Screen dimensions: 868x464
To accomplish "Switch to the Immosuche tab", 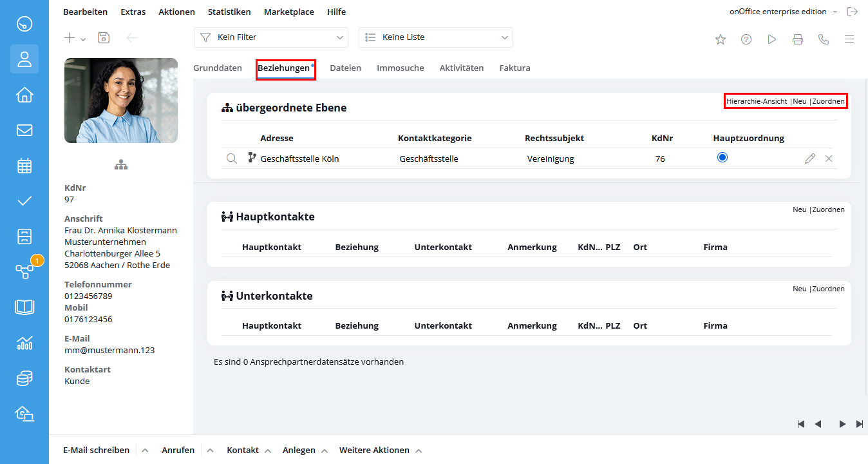I will click(x=400, y=68).
